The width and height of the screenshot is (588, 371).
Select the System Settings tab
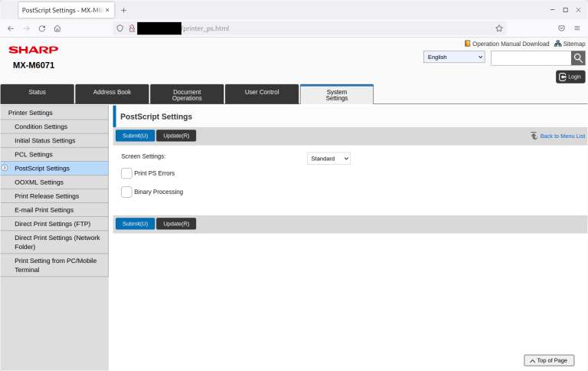point(337,94)
